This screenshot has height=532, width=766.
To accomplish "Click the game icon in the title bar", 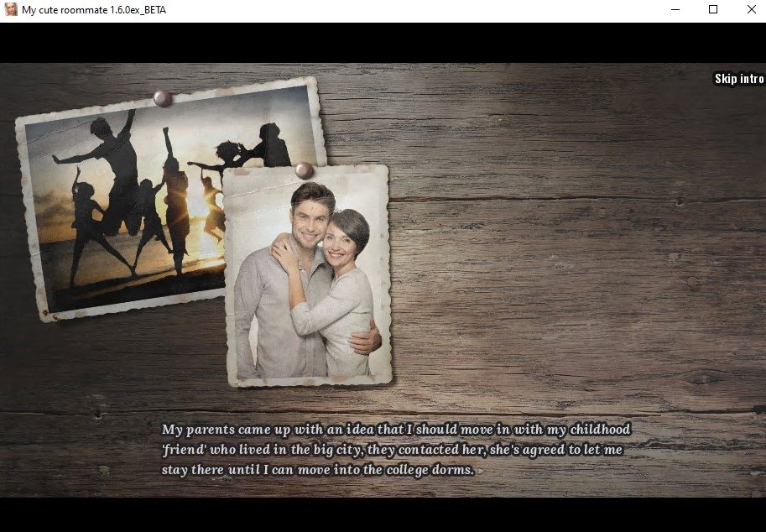I will point(11,9).
